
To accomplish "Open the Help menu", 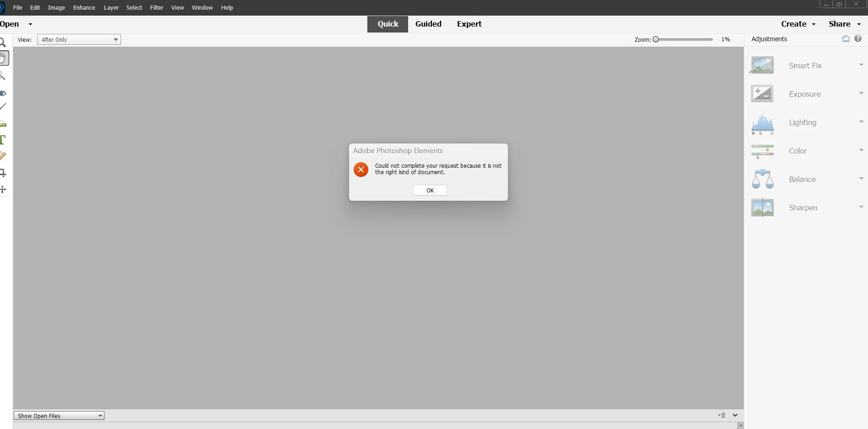I will [227, 8].
